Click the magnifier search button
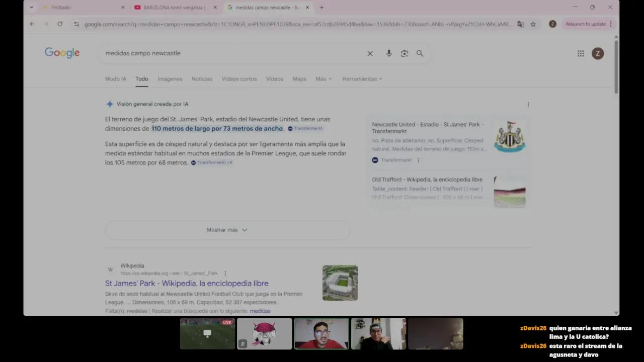 pyautogui.click(x=420, y=53)
